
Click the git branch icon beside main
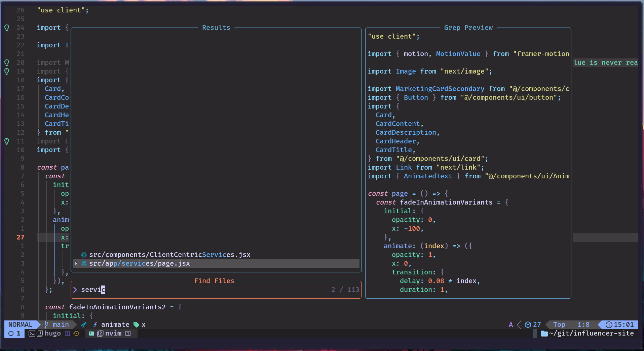click(x=47, y=324)
